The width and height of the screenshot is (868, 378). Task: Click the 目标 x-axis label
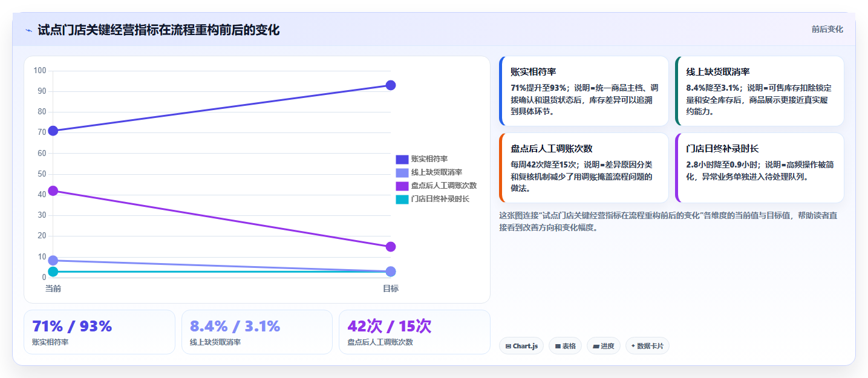click(x=391, y=288)
